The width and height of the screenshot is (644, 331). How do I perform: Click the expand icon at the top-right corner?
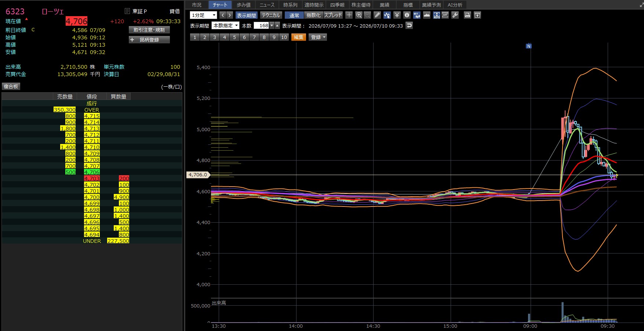[641, 5]
